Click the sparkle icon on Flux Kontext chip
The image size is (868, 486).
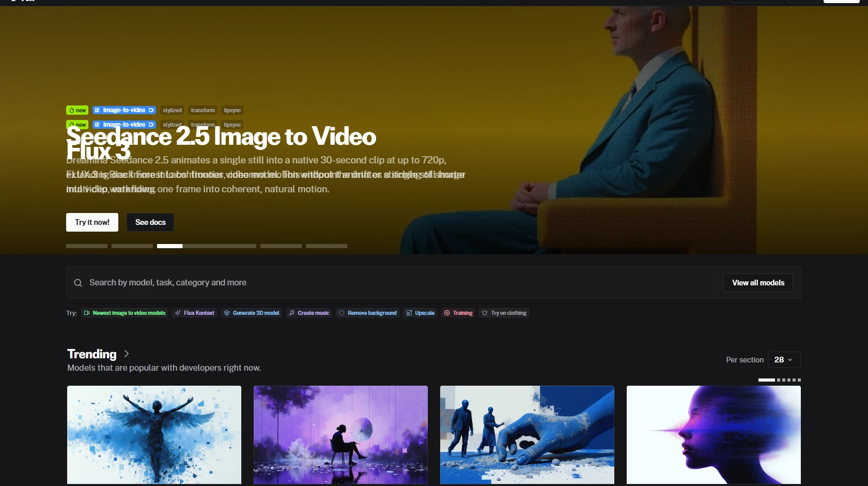point(178,313)
